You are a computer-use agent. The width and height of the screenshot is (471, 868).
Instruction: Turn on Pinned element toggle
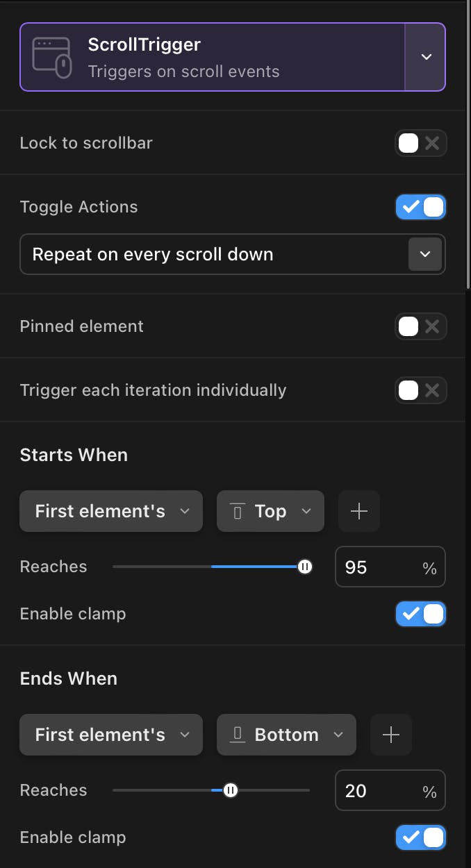click(x=420, y=326)
